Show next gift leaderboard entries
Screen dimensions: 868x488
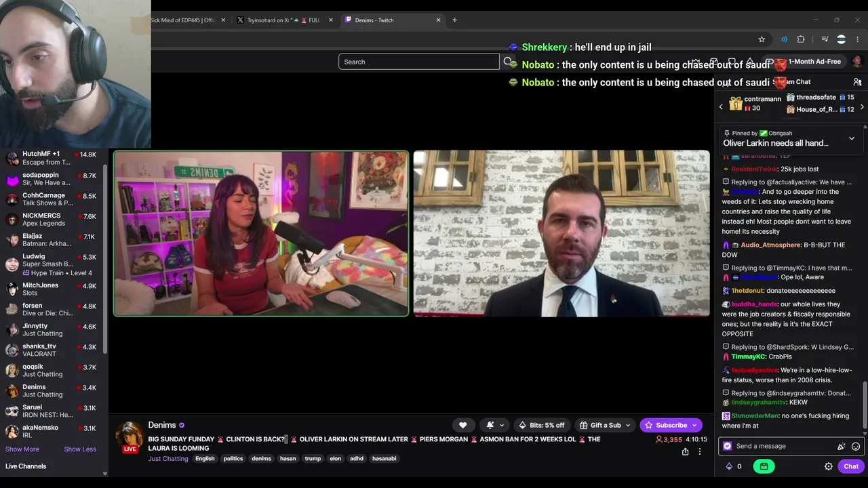coord(862,107)
